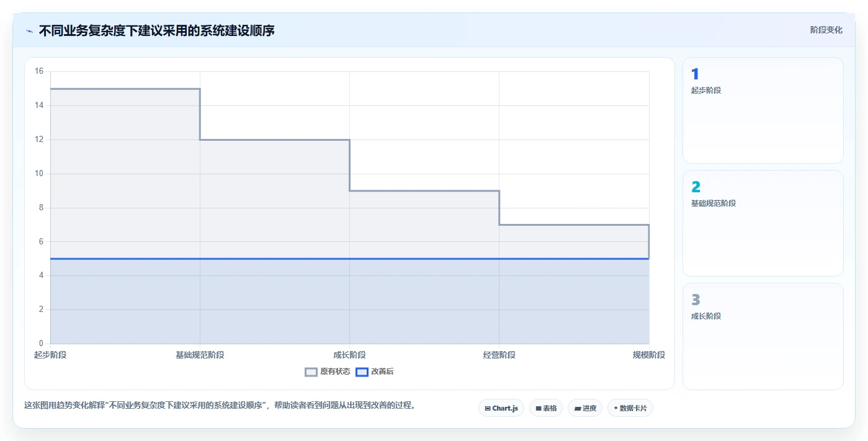Open card 1 起步阶段

point(763,110)
